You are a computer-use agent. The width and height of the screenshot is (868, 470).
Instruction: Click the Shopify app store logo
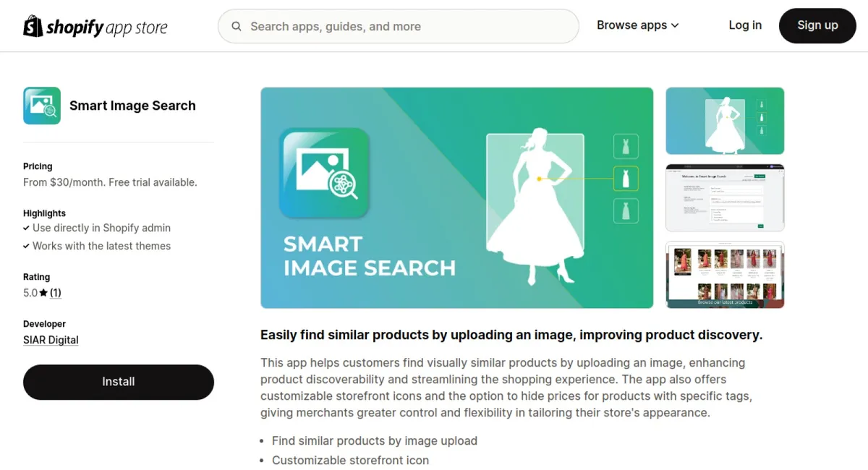pos(95,27)
